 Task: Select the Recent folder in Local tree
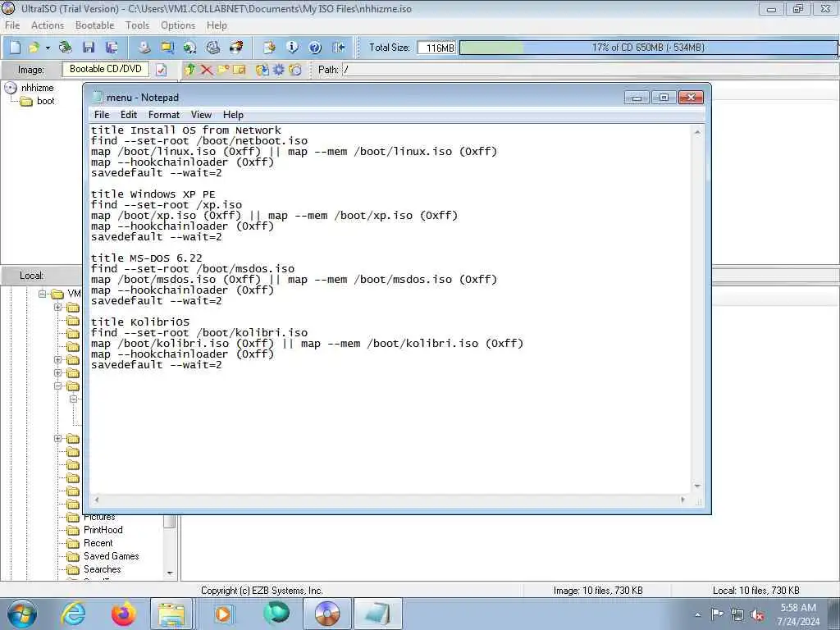click(90, 543)
